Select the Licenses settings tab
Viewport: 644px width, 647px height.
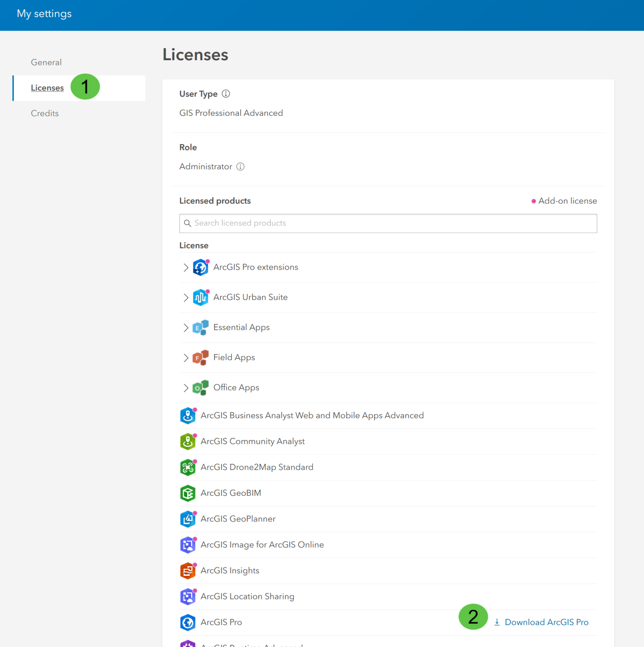pos(47,88)
